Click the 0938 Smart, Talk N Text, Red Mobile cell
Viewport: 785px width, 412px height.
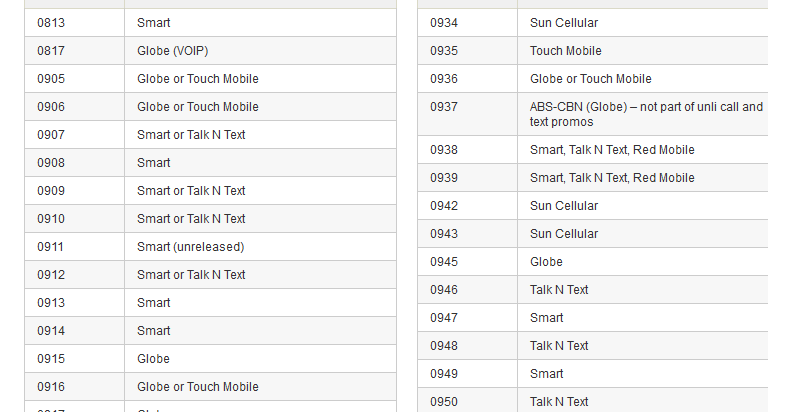(643, 150)
